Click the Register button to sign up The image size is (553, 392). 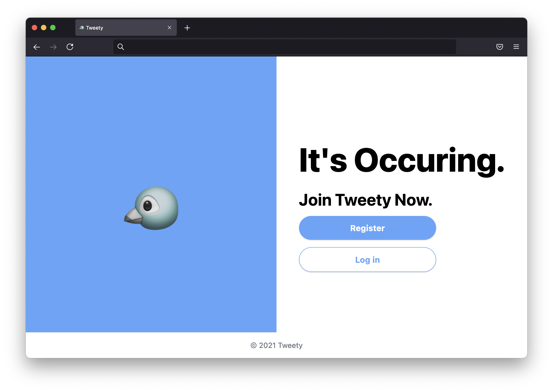[367, 228]
